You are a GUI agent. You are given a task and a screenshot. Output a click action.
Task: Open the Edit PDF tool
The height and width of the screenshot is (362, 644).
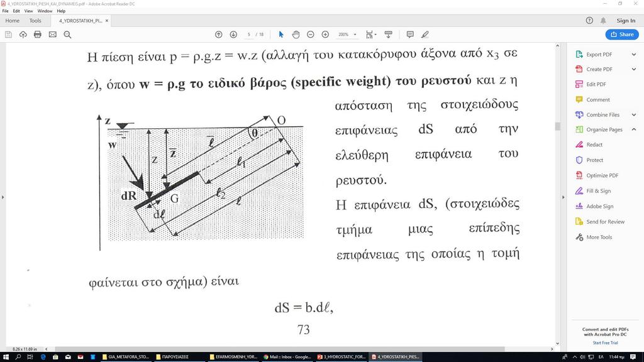click(x=596, y=84)
